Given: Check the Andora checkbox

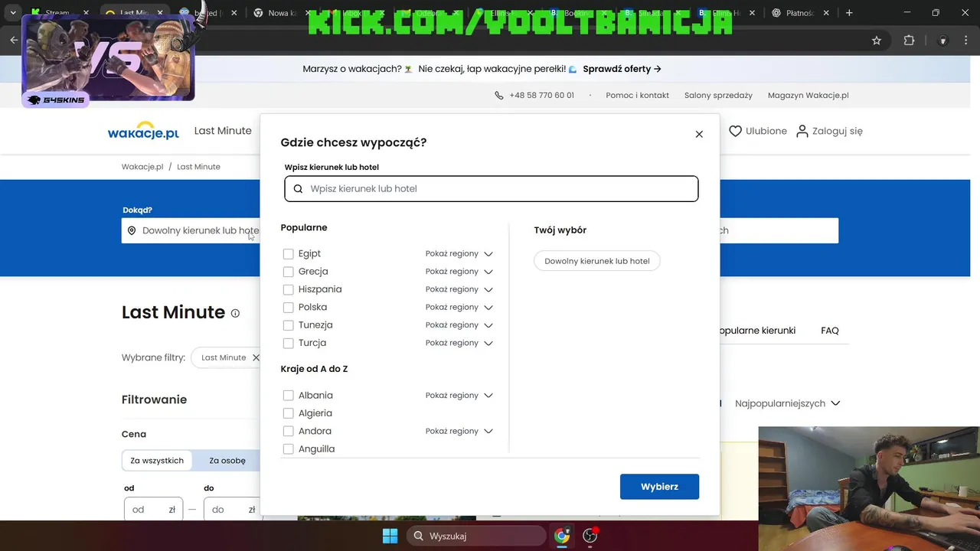Looking at the screenshot, I should coord(289,432).
